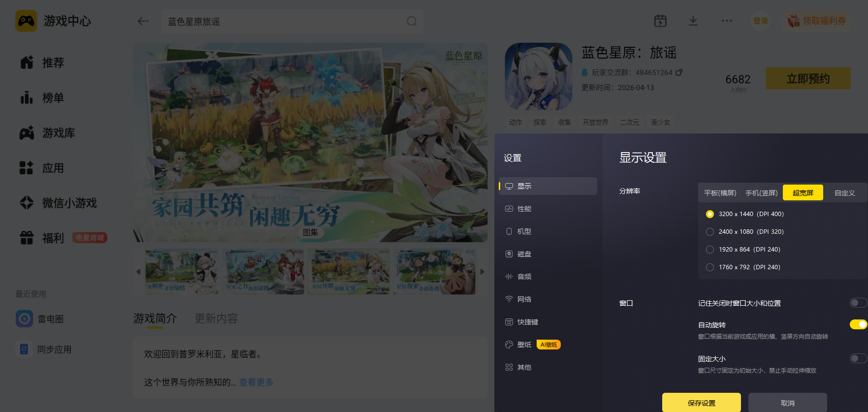The height and width of the screenshot is (412, 868).
Task: Click the 收集 genre tag
Action: coord(565,122)
